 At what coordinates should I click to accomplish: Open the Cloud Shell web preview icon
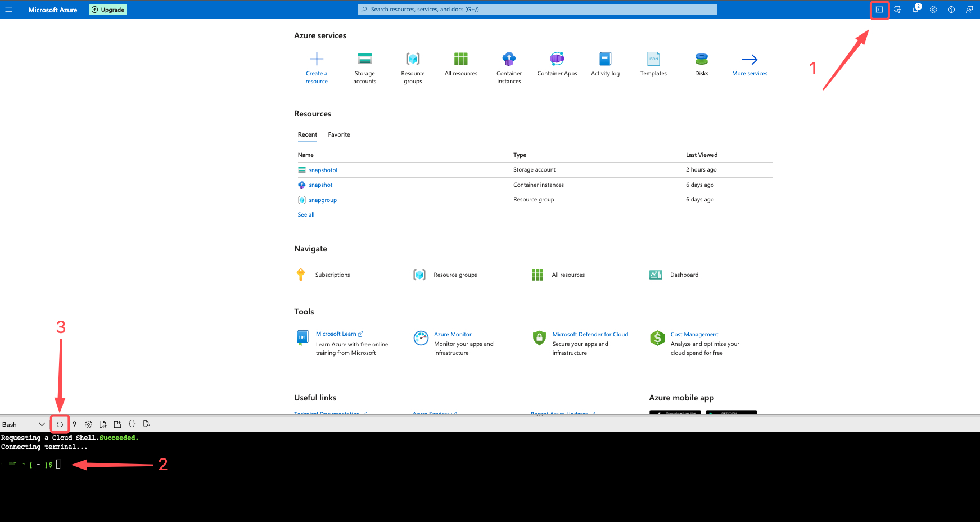click(x=147, y=424)
